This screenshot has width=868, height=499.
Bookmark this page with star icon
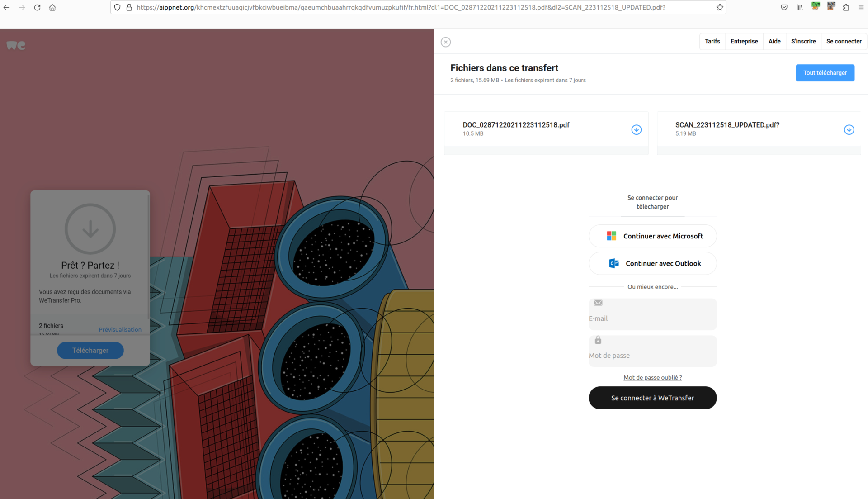pos(720,7)
